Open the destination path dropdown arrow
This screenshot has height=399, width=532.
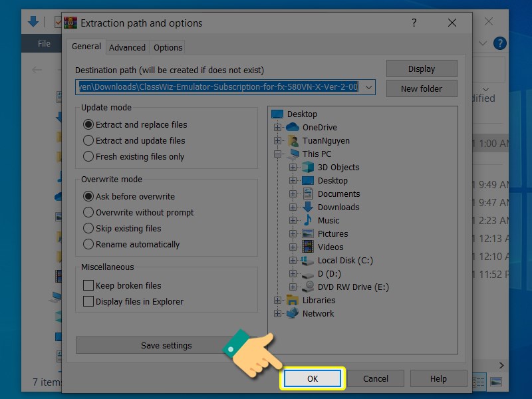tap(369, 87)
